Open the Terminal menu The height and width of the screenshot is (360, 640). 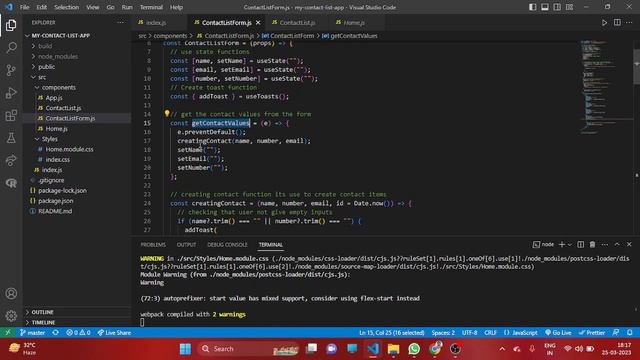(x=151, y=7)
